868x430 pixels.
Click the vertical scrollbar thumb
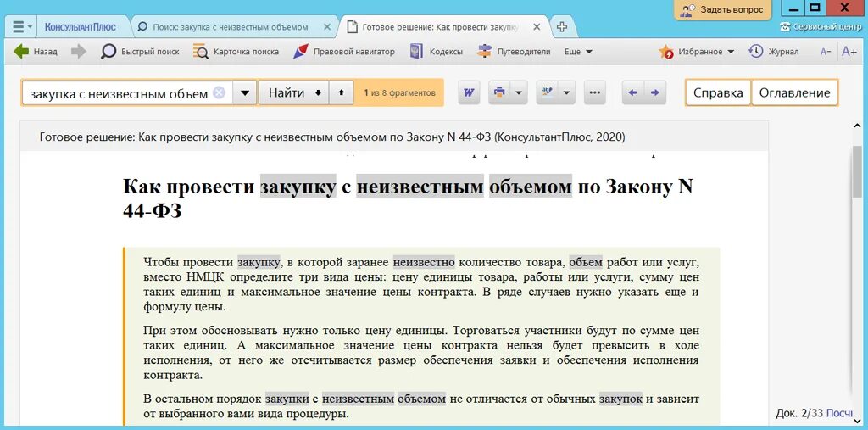(x=857, y=173)
